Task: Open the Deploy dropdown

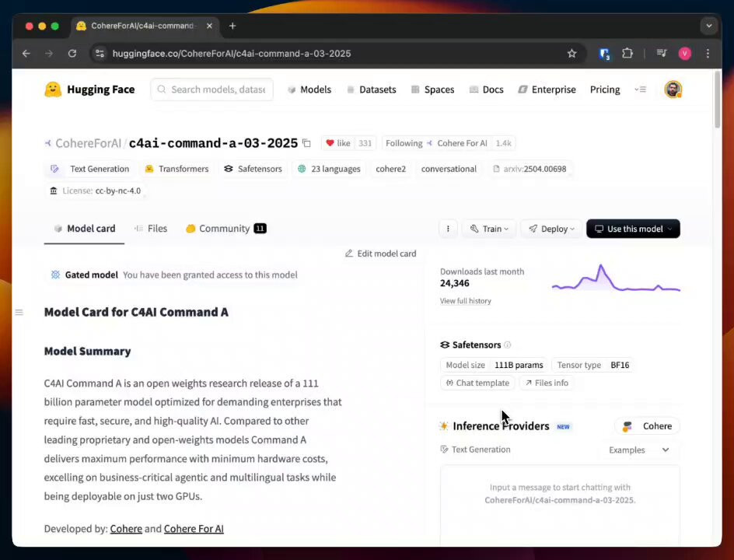Action: [x=551, y=229]
